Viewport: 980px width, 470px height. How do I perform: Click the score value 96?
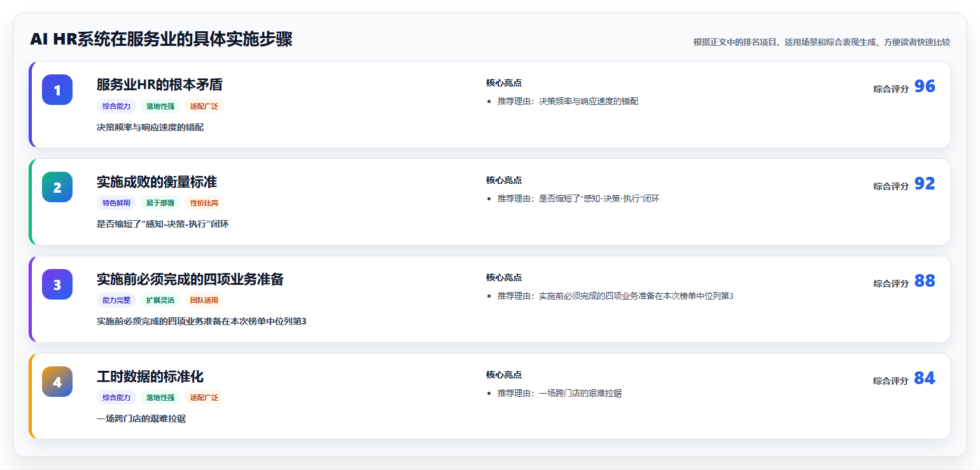[x=925, y=86]
